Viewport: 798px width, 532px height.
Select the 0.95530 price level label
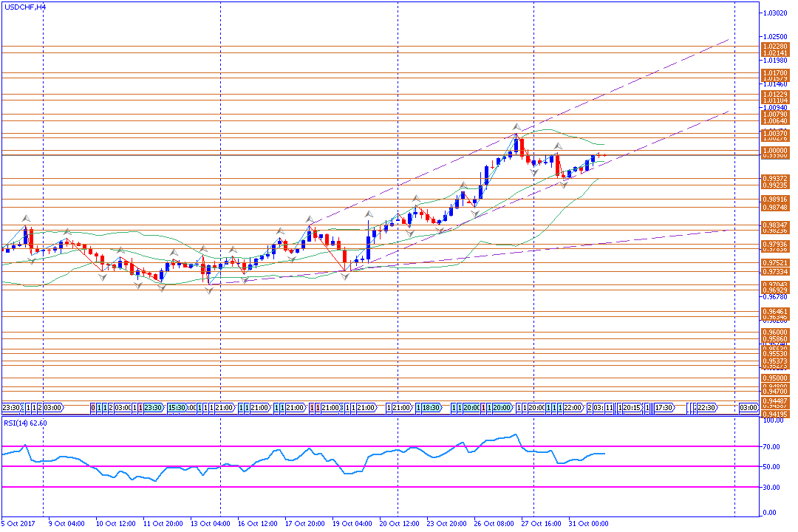coord(774,354)
